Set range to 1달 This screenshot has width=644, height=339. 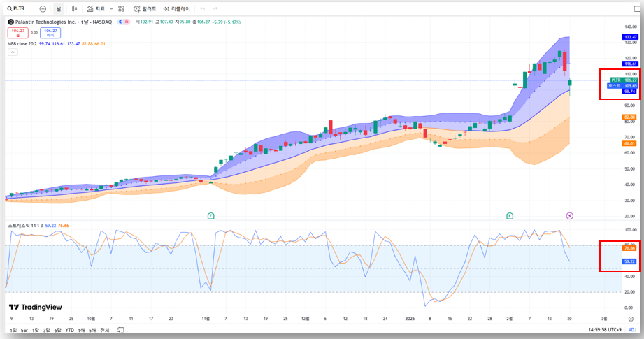pyautogui.click(x=36, y=330)
